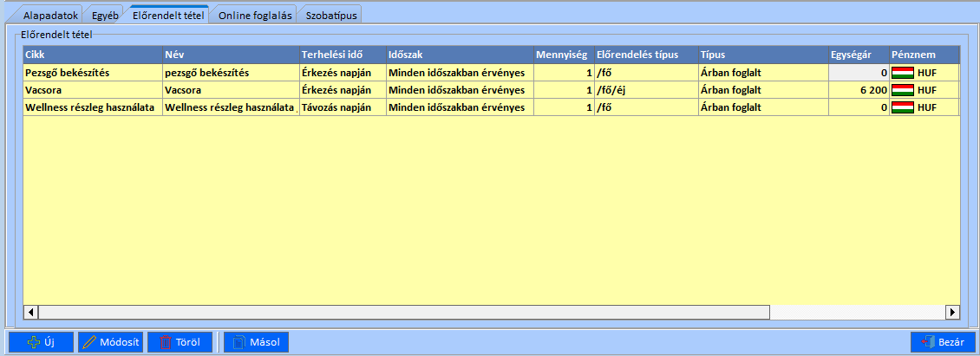Select the Vacsora row's 6 200 price cell
Image resolution: width=980 pixels, height=356 pixels.
859,90
